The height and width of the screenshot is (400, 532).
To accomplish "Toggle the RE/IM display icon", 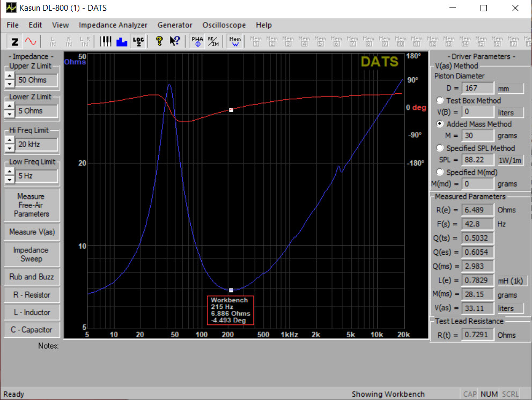I will 213,41.
